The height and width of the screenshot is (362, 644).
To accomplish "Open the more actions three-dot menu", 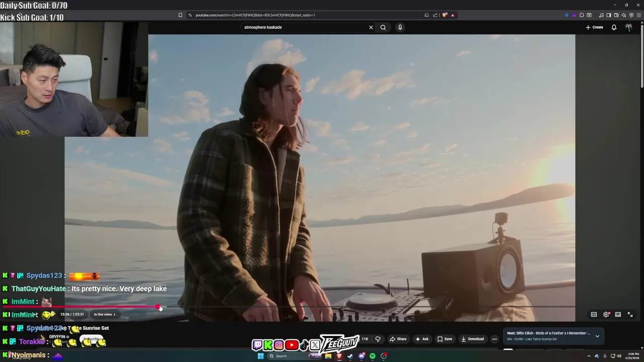I will [494, 339].
